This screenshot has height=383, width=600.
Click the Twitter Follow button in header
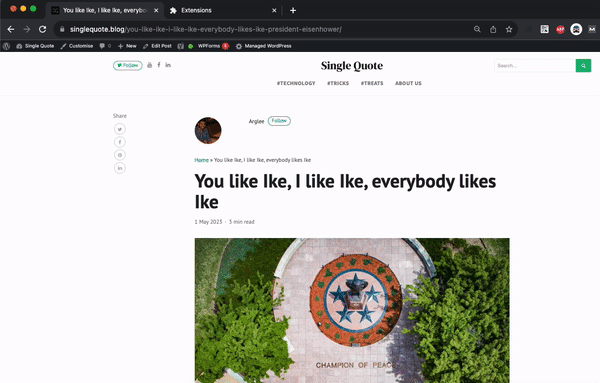pos(127,65)
